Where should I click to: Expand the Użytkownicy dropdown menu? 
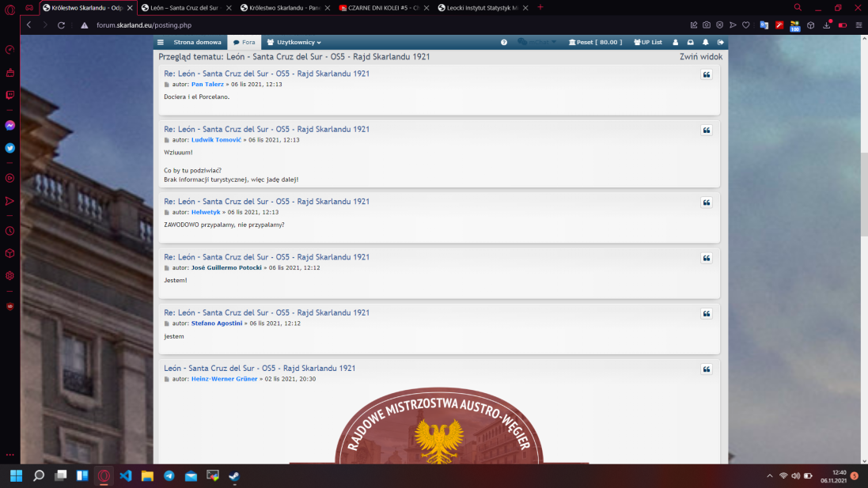click(x=294, y=42)
